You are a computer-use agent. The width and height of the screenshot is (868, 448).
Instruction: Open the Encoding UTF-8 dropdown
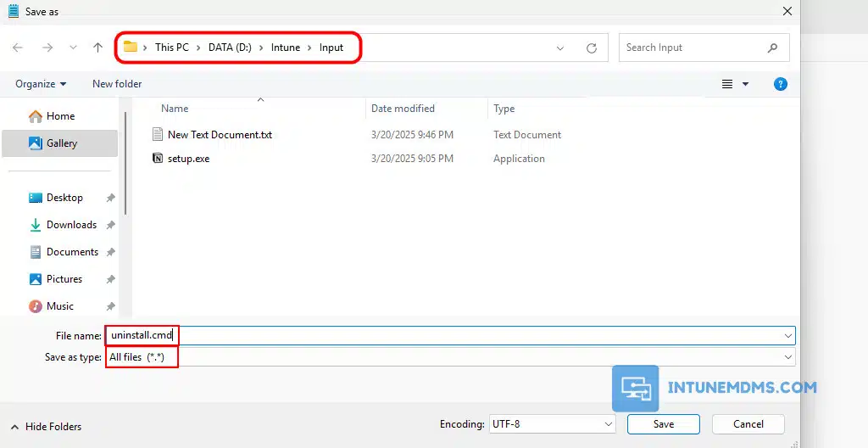552,424
